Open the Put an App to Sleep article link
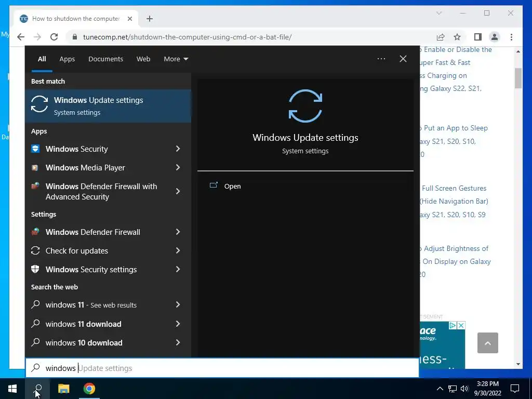Screen dimensions: 532x399 [454, 141]
